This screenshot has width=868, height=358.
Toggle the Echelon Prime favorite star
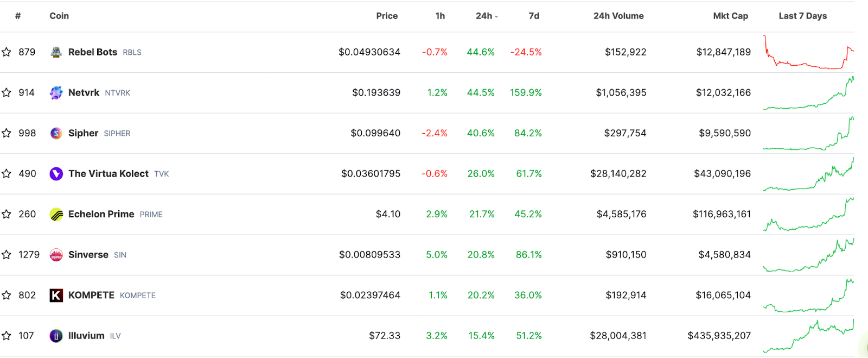pyautogui.click(x=7, y=214)
